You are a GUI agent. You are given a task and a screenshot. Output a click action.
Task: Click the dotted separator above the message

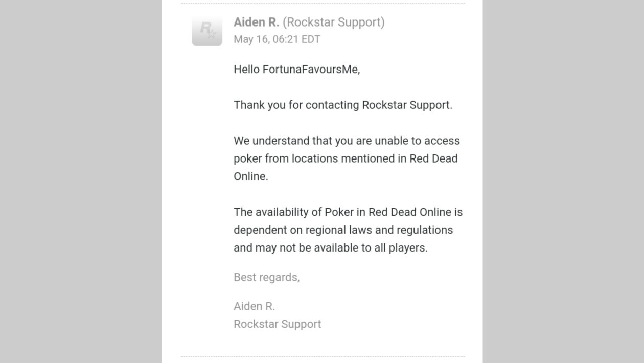(322, 4)
